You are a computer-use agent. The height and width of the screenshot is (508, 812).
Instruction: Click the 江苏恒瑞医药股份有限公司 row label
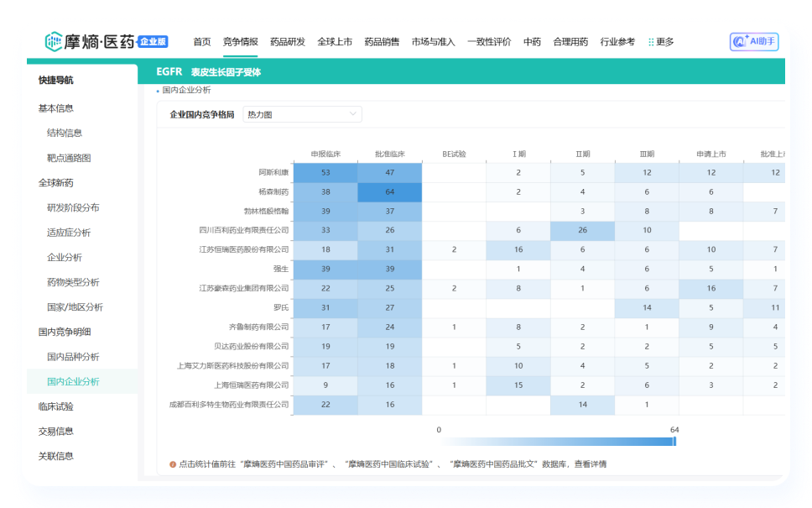[244, 250]
